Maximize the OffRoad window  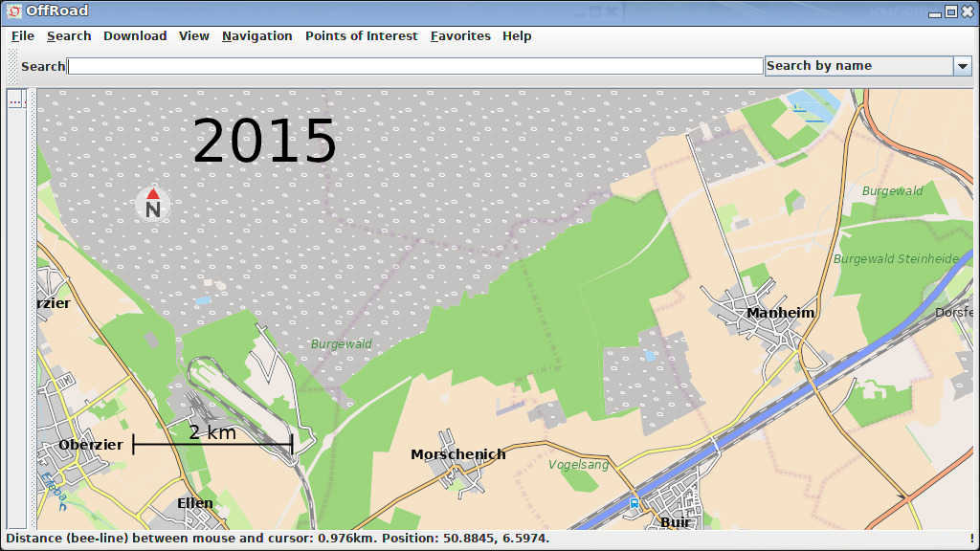click(950, 11)
